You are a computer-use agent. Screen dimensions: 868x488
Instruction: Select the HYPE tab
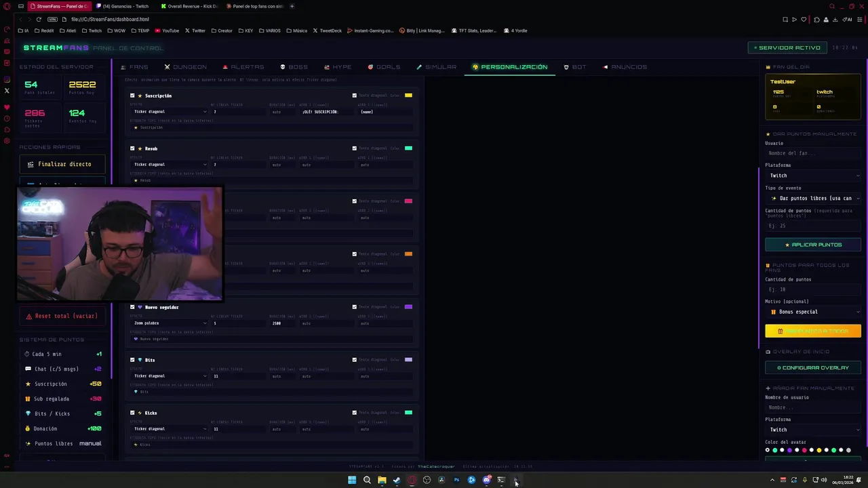[338, 67]
